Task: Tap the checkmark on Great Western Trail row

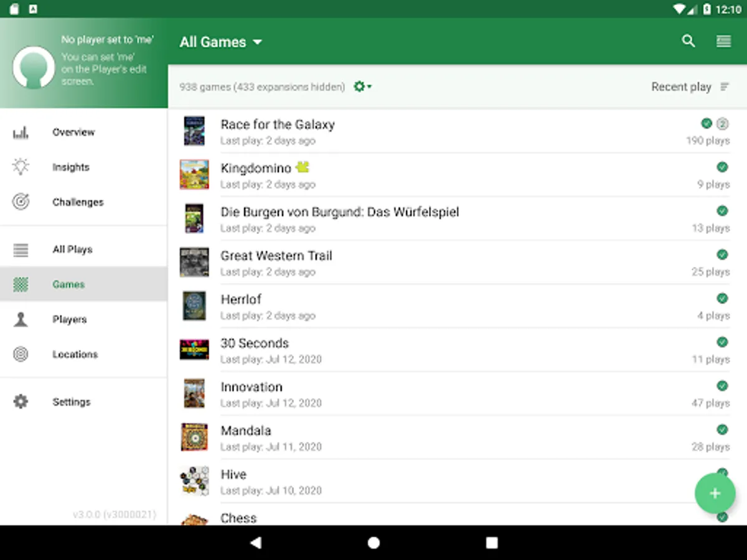Action: (x=722, y=254)
